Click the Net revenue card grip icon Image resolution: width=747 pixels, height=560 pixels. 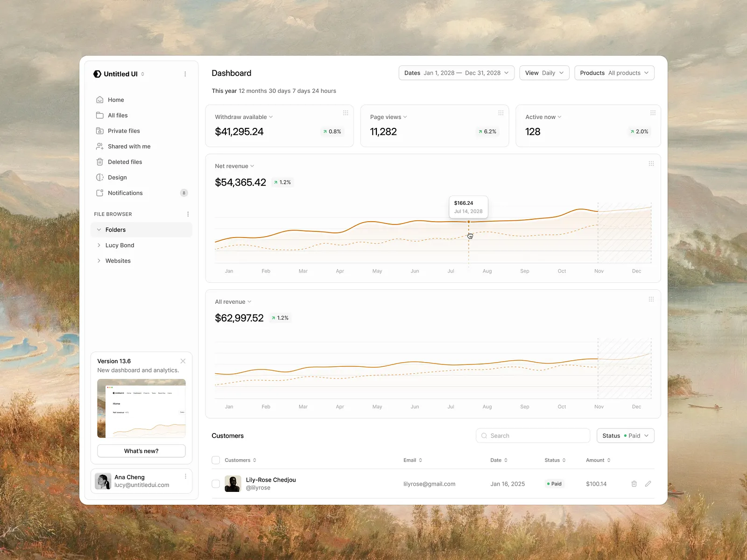pos(651,164)
